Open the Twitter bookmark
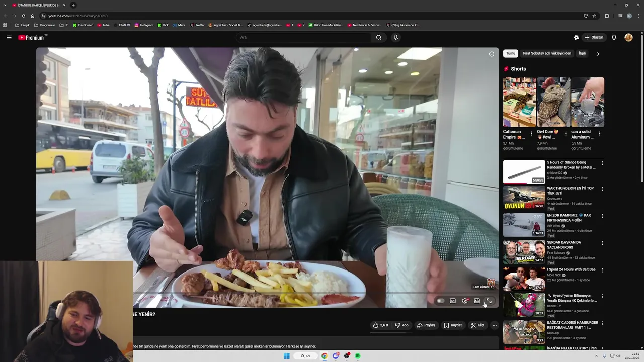The width and height of the screenshot is (644, 362). tap(197, 25)
